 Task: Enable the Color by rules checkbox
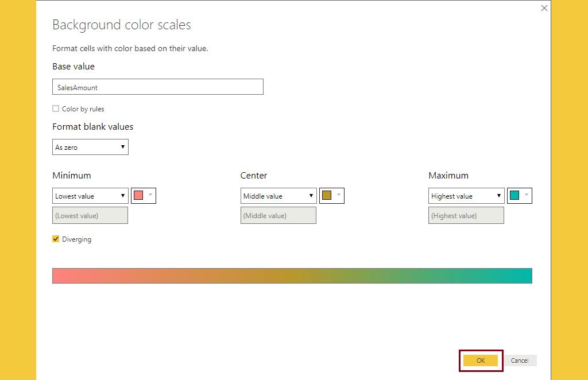pyautogui.click(x=56, y=108)
